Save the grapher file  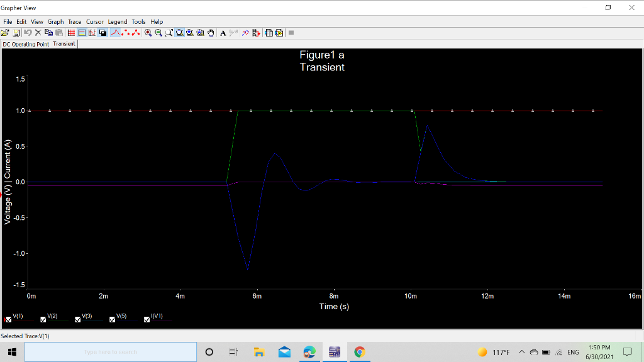tap(17, 33)
